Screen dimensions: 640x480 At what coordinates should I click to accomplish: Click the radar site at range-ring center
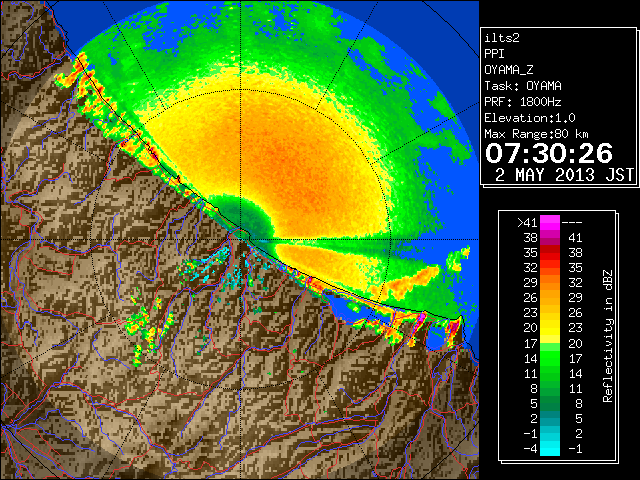point(241,239)
